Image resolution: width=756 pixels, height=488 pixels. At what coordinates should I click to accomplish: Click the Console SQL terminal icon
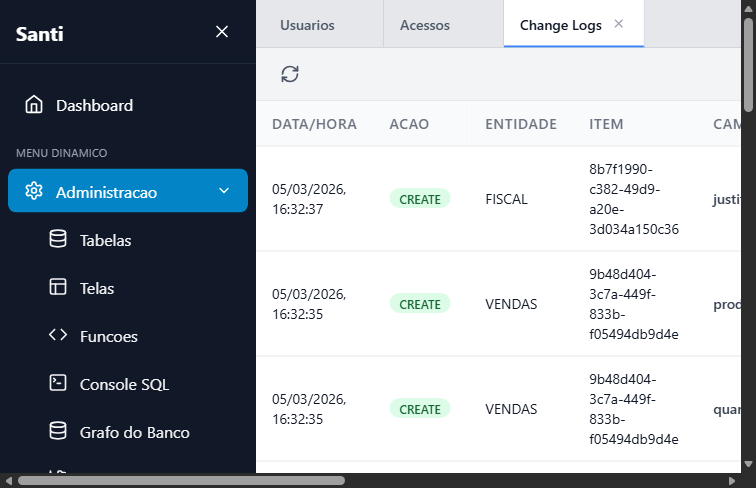[x=58, y=383]
